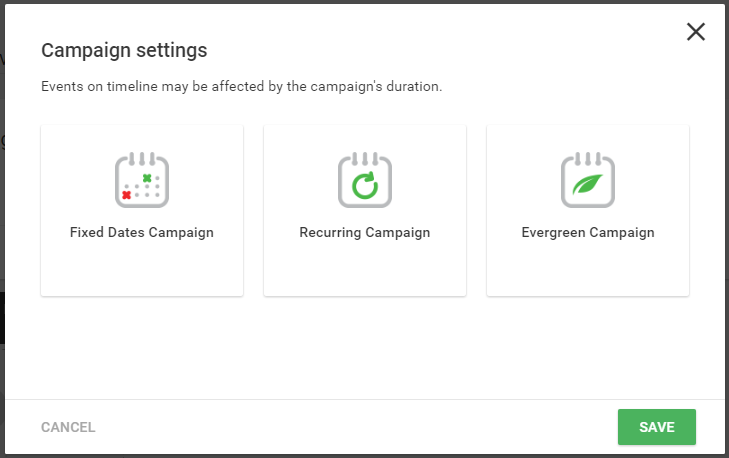Click empty area below Fixed Dates label
The width and height of the screenshot is (729, 458).
[x=142, y=268]
